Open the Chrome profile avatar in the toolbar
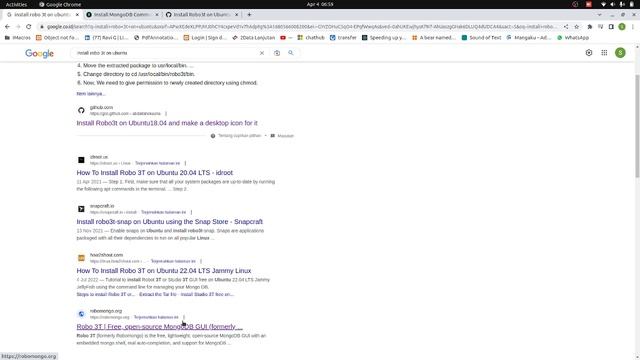This screenshot has height=360, width=640. pyautogui.click(x=622, y=27)
